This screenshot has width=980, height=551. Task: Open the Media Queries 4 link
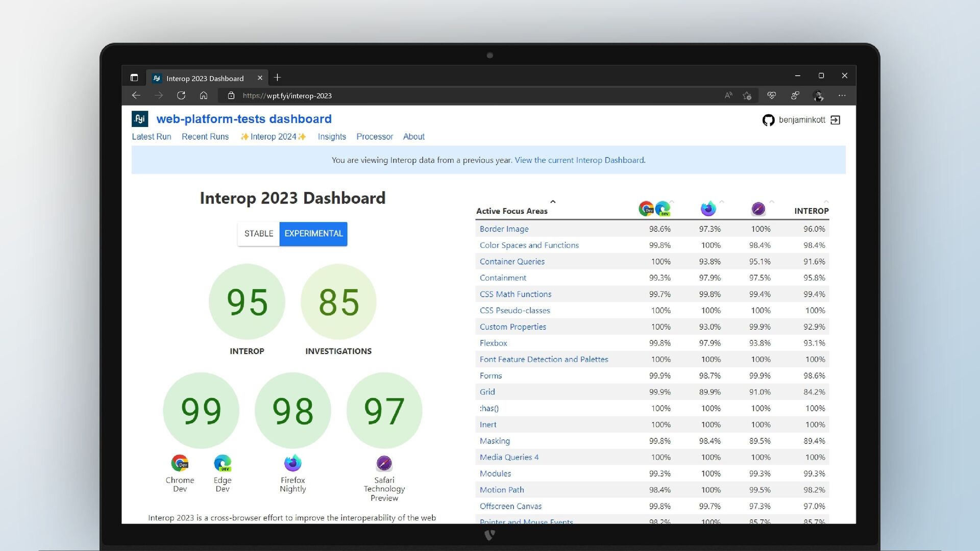(x=509, y=458)
